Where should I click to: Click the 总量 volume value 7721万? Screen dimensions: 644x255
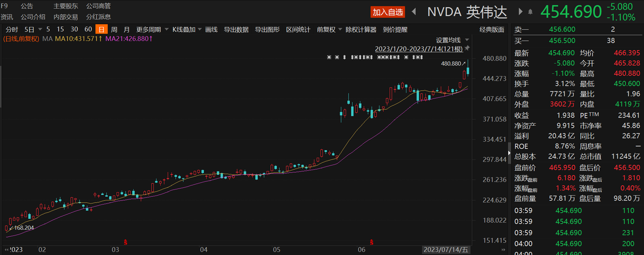click(562, 94)
